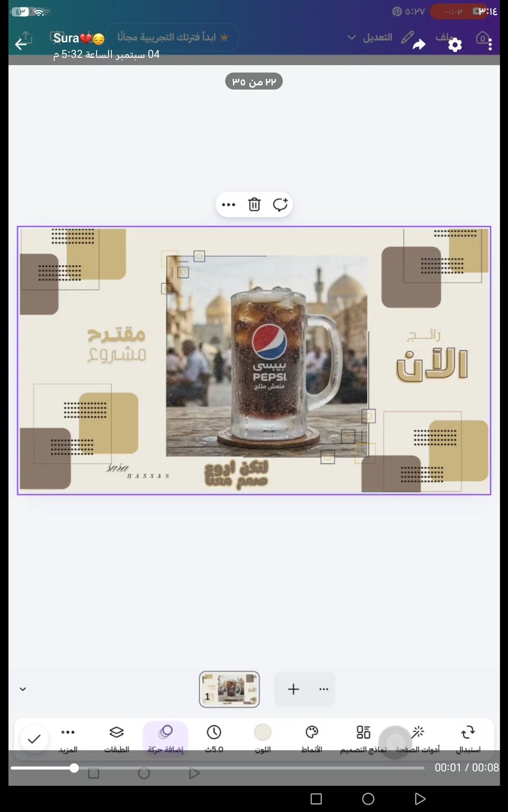Click the 00:01 / 00:08 time display
The height and width of the screenshot is (812, 508).
coord(467,767)
